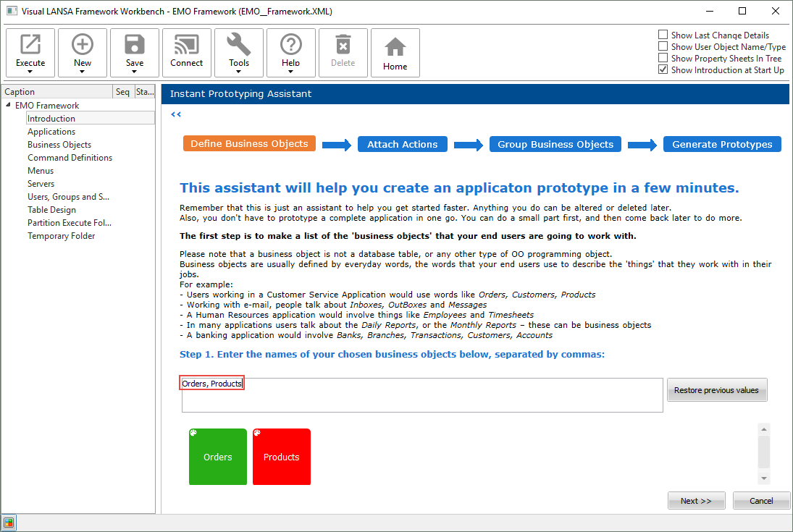Screen dimensions: 793x532
Task: Click Restore previous values button
Action: (717, 390)
